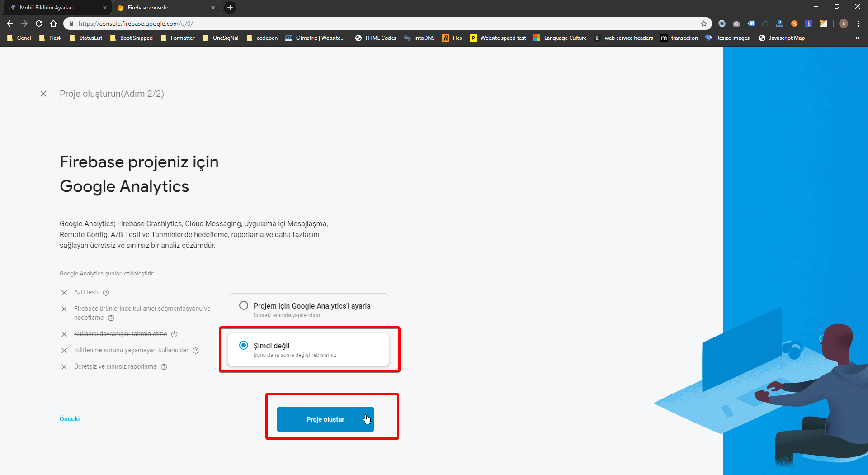Click the Ücretsiz ve sınırsız raporlama text
The width and height of the screenshot is (868, 475).
(x=115, y=367)
